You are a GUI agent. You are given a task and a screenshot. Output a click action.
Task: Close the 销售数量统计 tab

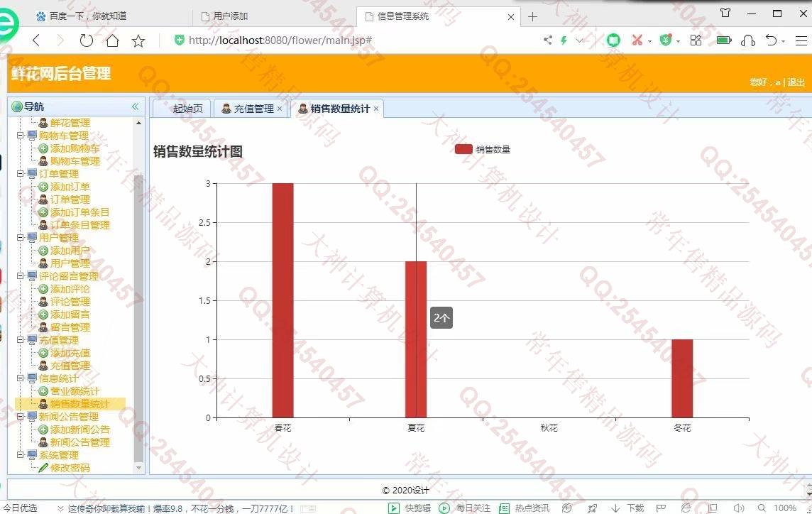coord(376,109)
